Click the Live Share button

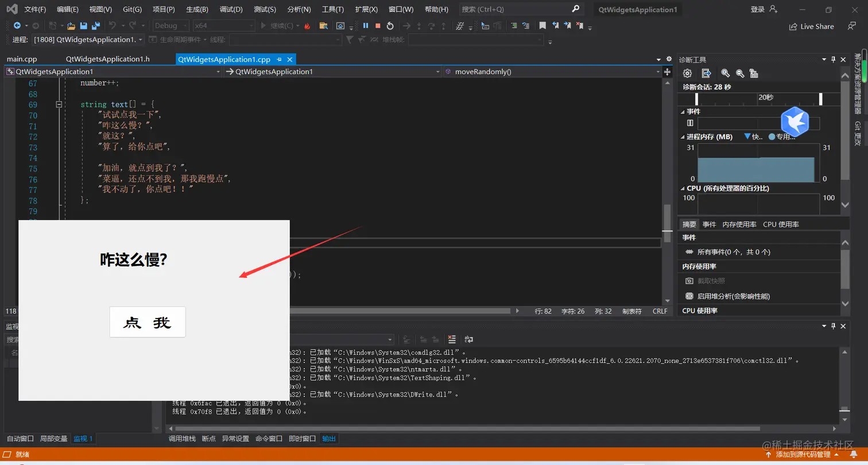click(x=811, y=26)
